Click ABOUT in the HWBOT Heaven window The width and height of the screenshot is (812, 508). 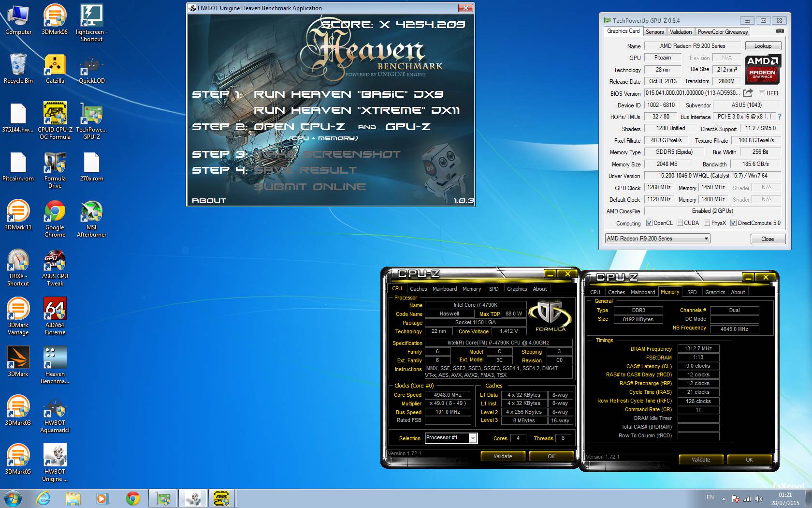(209, 200)
